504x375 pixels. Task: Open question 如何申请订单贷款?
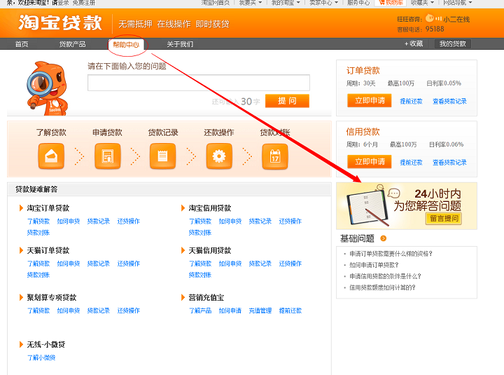tap(374, 265)
